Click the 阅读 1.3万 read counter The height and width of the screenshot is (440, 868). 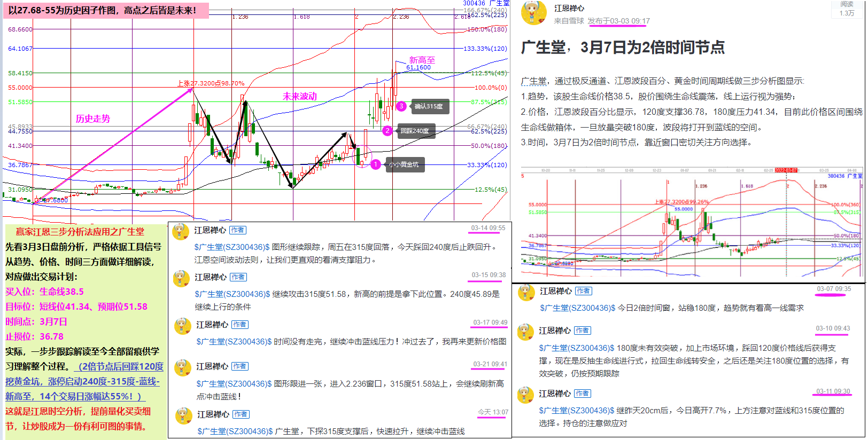click(x=847, y=9)
